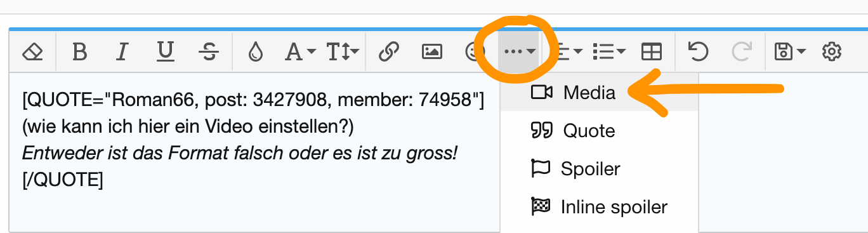
Task: Toggle italic formatting
Action: (122, 52)
